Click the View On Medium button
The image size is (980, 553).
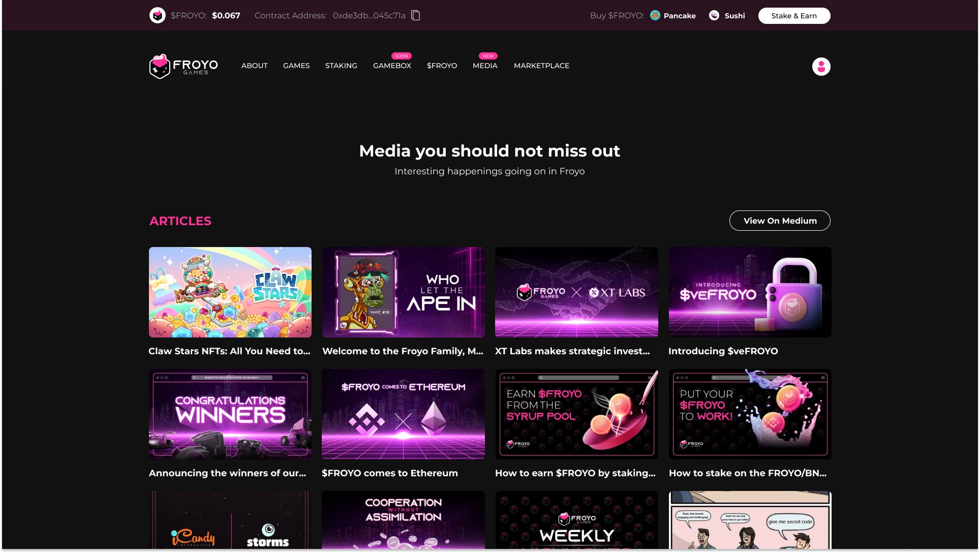tap(779, 221)
